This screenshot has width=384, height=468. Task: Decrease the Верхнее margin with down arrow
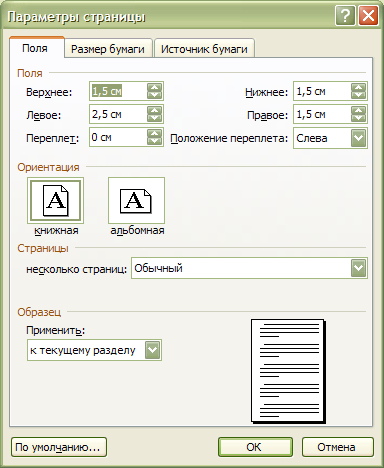(154, 95)
